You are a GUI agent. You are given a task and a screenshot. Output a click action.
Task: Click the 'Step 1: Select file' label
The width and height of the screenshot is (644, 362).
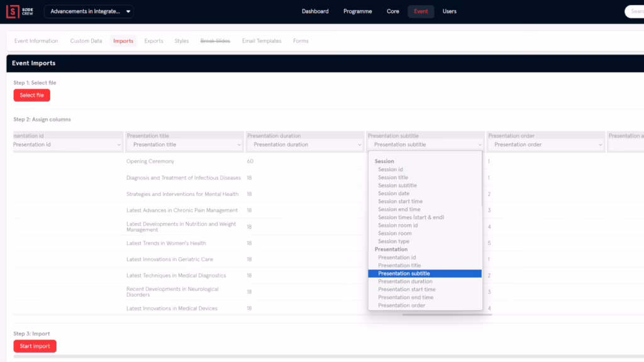[x=35, y=82]
